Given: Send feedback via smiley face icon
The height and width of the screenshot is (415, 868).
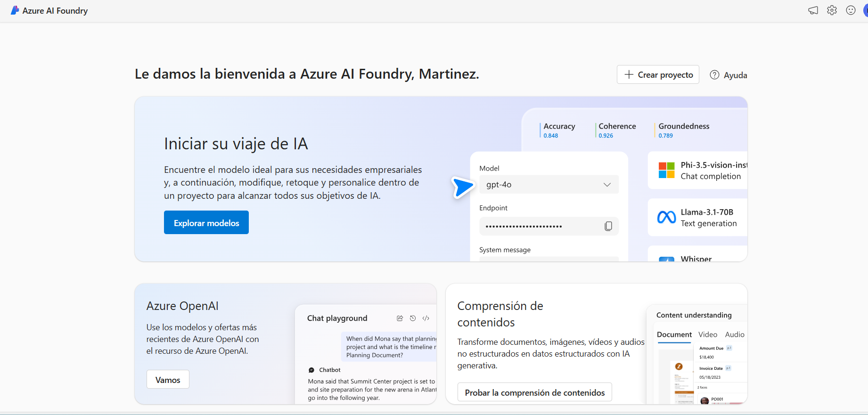Looking at the screenshot, I should tap(851, 10).
